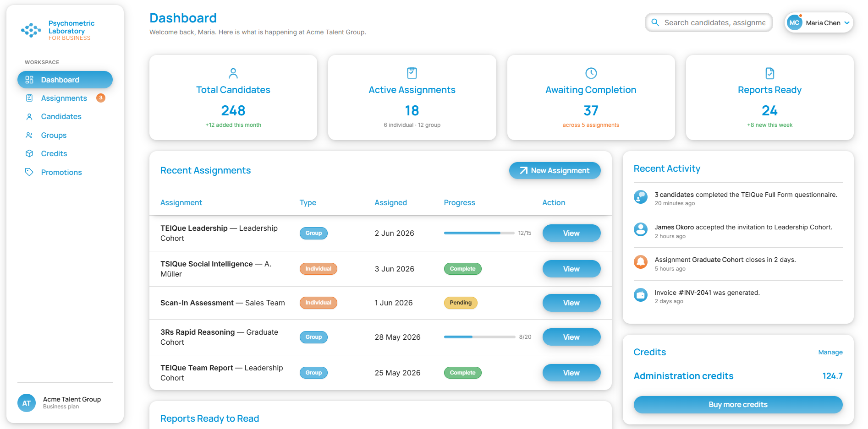Click the Complete status for TEIQue Team Report

click(x=462, y=373)
